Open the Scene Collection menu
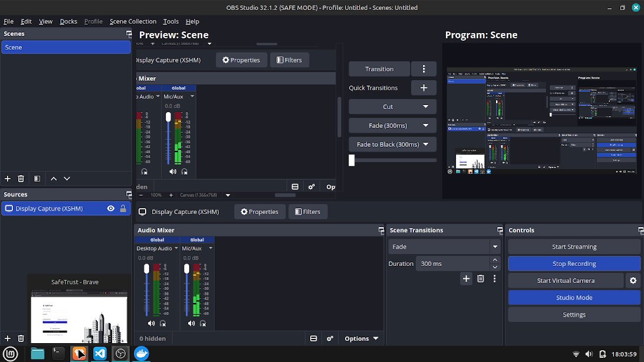Image resolution: width=644 pixels, height=362 pixels. point(133,21)
